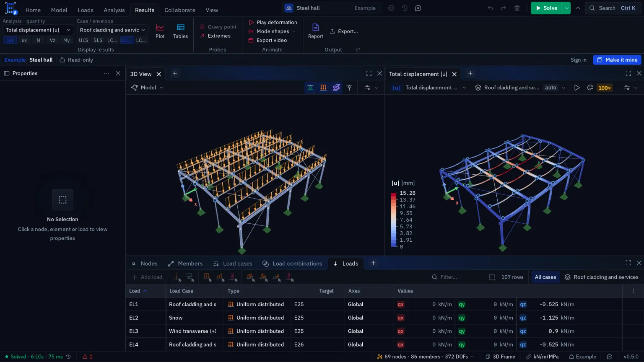Click the redo arrow icon
This screenshot has width=644, height=362.
tap(504, 8)
